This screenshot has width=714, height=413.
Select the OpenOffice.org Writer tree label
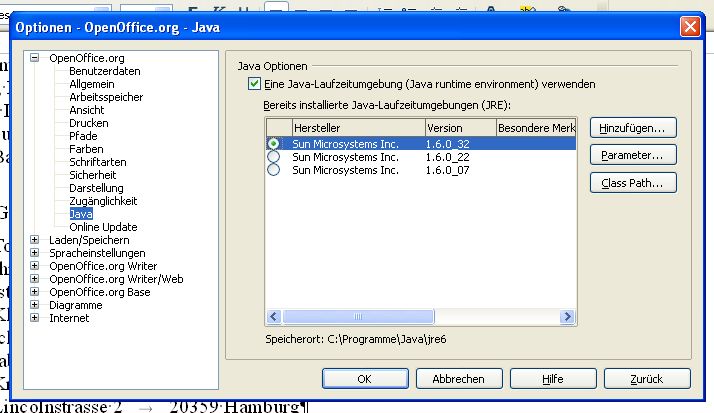click(103, 265)
